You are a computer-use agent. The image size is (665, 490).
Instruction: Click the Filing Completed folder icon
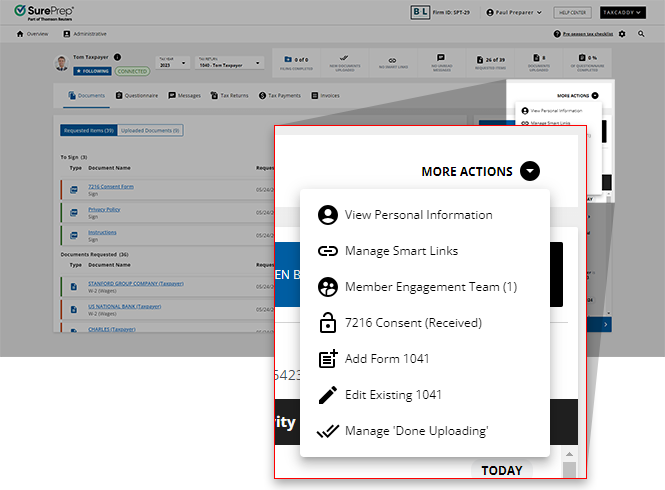coord(288,59)
